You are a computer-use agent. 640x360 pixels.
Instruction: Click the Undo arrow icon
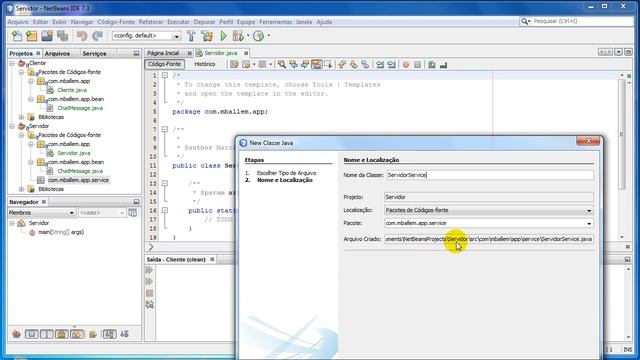tap(82, 36)
